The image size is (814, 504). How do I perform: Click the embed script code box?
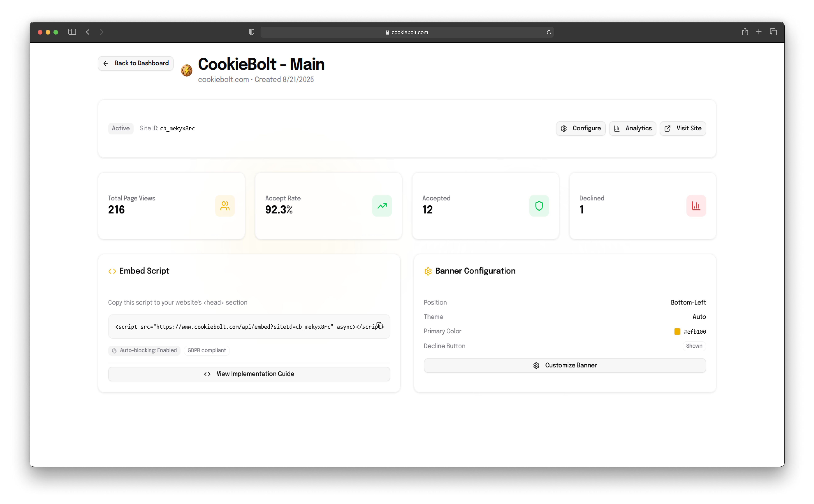(x=249, y=327)
